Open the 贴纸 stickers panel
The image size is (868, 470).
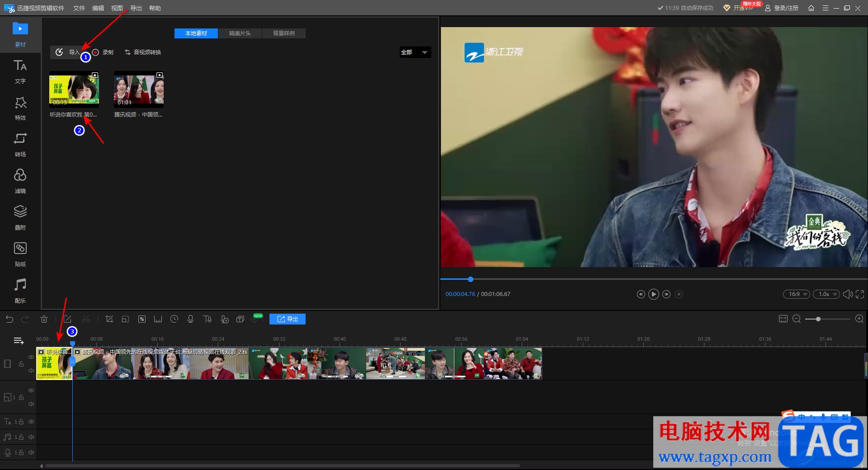20,254
